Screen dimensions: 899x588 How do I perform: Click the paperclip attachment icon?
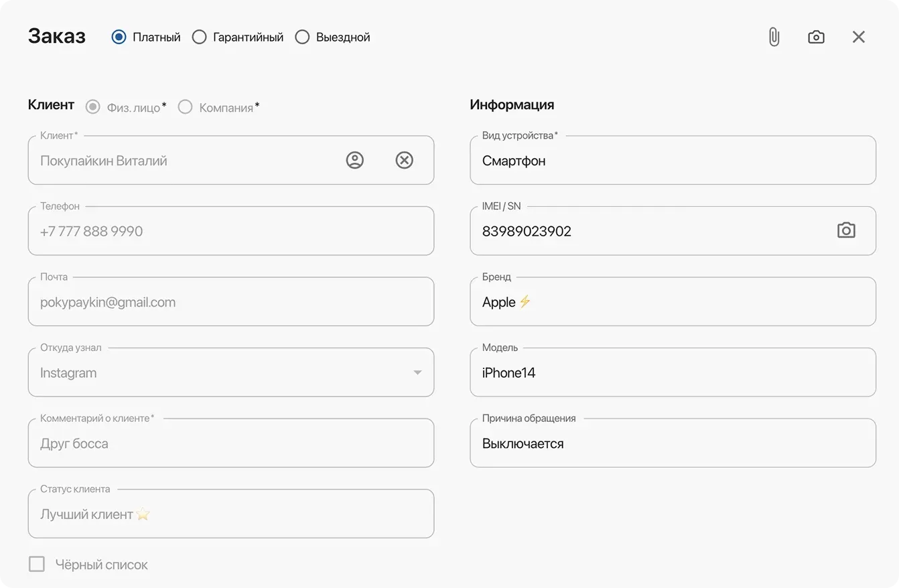click(774, 38)
